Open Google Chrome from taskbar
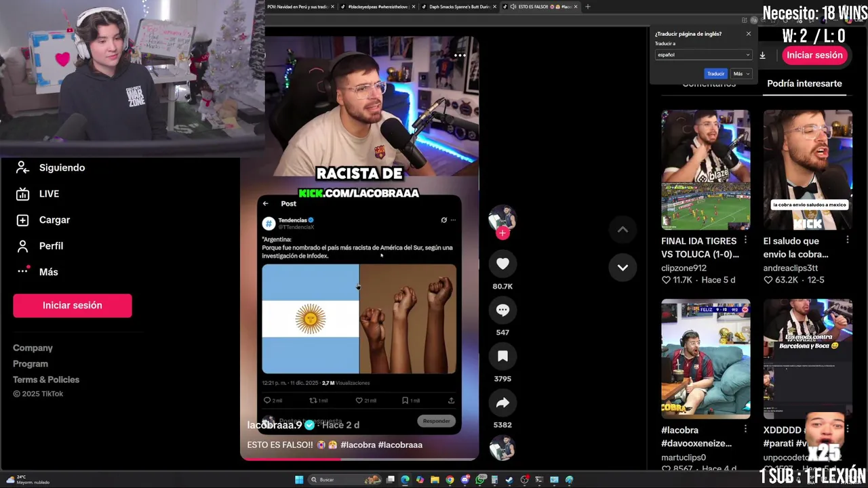The height and width of the screenshot is (488, 868). click(x=450, y=480)
